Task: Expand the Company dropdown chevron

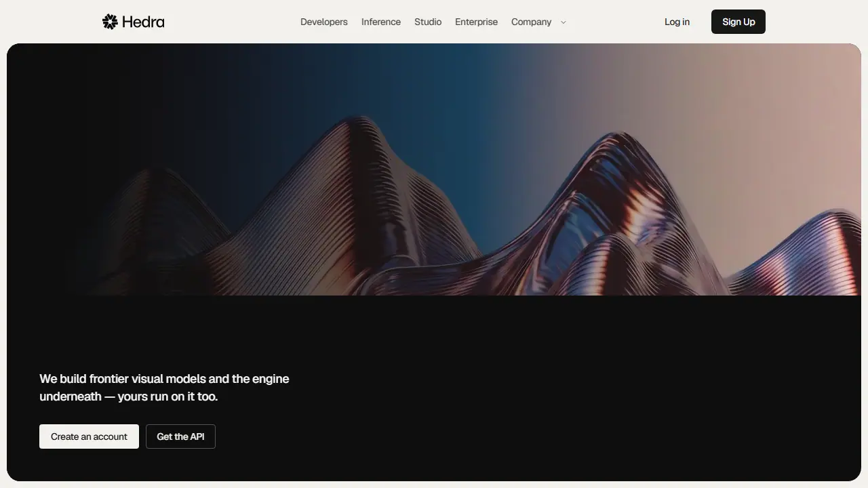Action: 563,22
